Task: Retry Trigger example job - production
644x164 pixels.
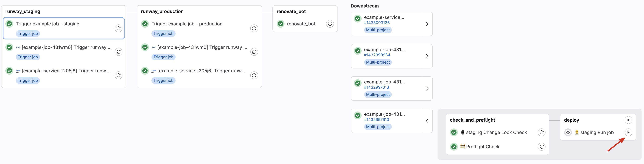Action: (254, 29)
